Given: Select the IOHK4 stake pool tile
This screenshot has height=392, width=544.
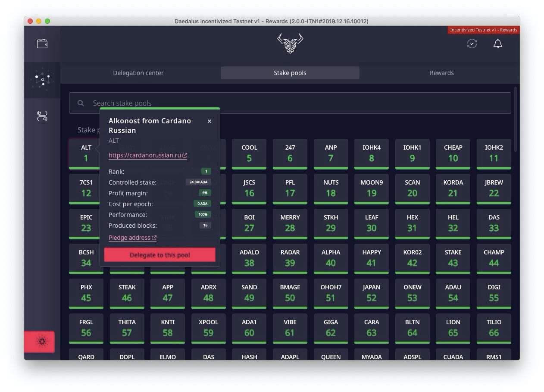Looking at the screenshot, I should coord(372,154).
